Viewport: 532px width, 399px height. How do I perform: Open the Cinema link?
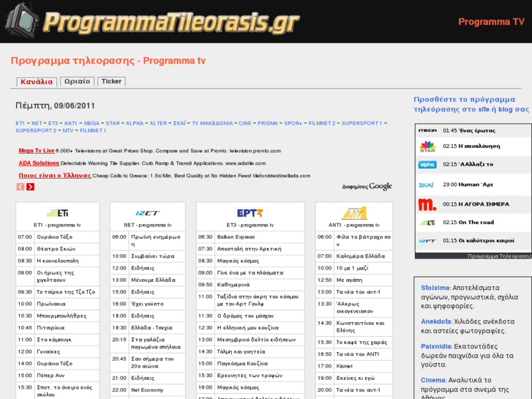[433, 380]
